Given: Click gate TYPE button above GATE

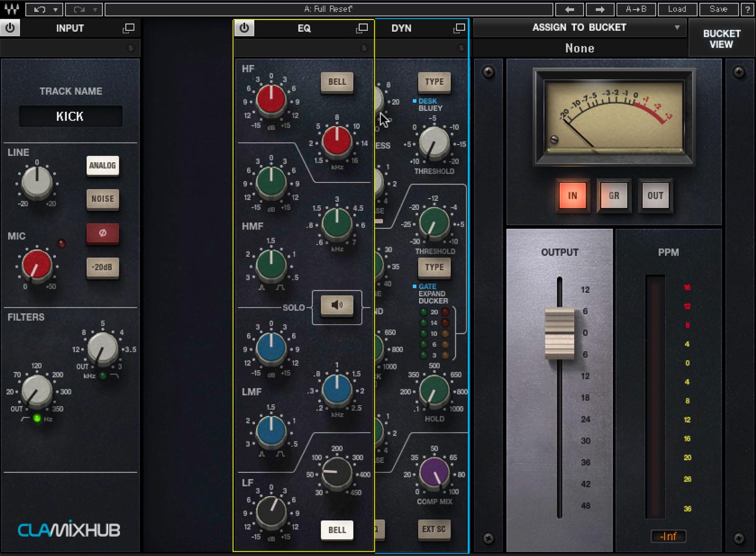Looking at the screenshot, I should point(434,267).
